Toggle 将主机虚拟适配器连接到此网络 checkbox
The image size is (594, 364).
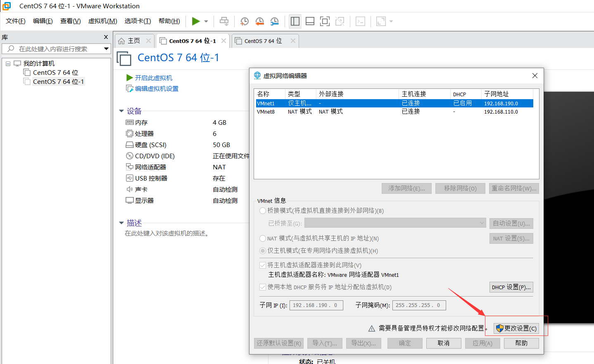pos(263,265)
